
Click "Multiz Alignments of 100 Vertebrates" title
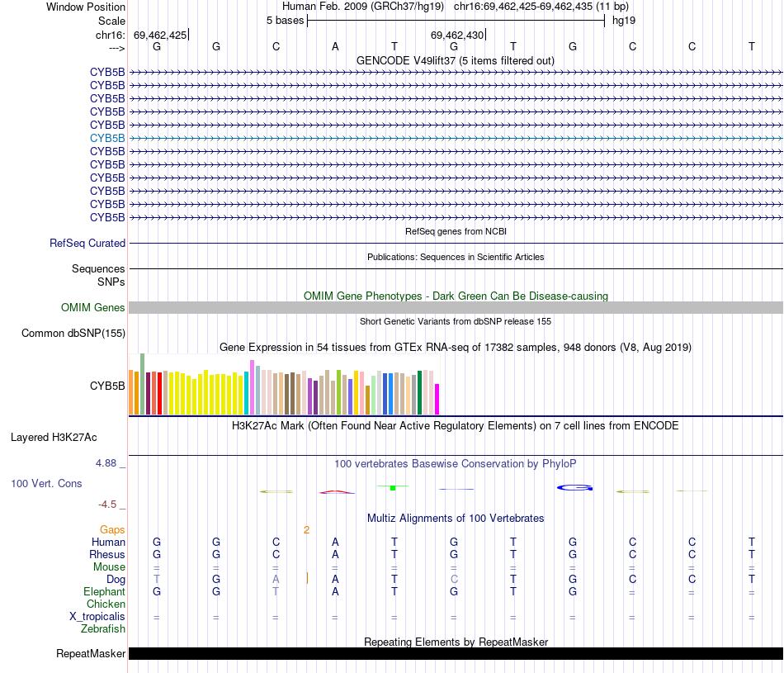tap(456, 519)
